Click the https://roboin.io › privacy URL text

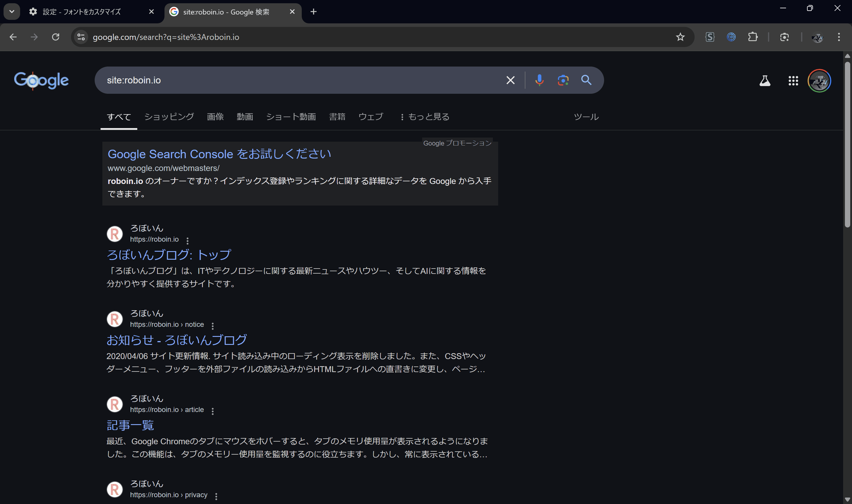[169, 495]
